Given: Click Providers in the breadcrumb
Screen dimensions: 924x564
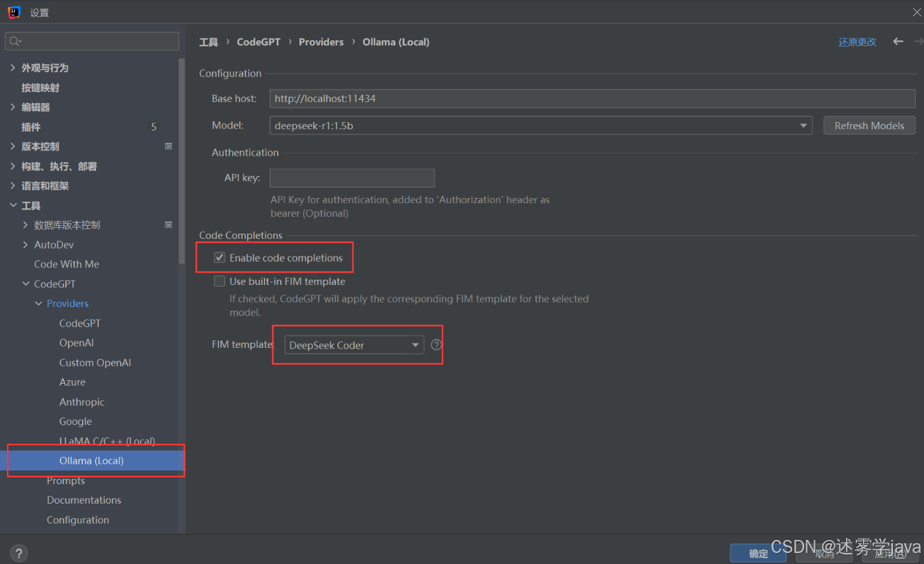Looking at the screenshot, I should coord(321,42).
